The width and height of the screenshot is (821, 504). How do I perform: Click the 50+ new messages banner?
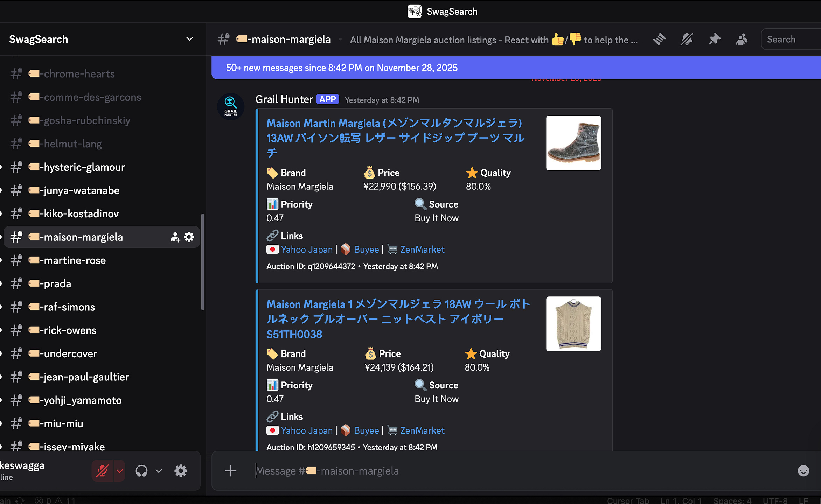516,68
